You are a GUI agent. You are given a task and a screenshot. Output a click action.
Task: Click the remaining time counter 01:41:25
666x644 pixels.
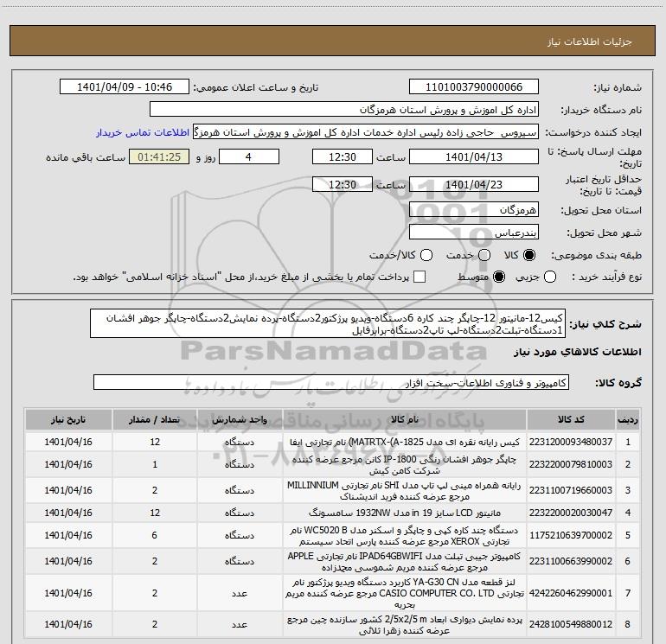point(159,156)
